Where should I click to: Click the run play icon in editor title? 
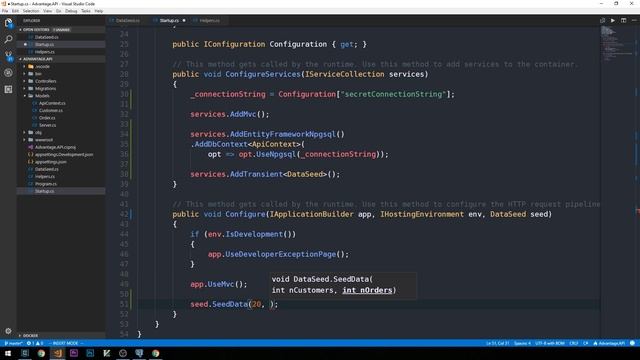(x=613, y=20)
